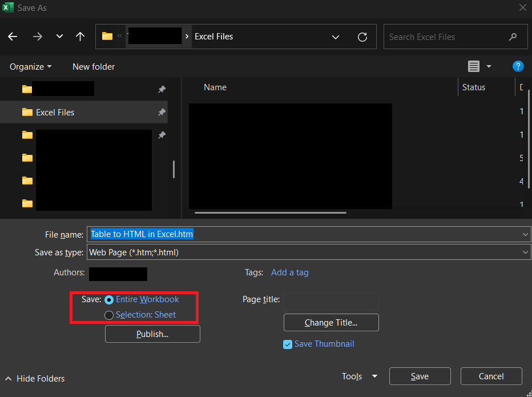Select the Selection: Sheet radio button

pyautogui.click(x=109, y=315)
